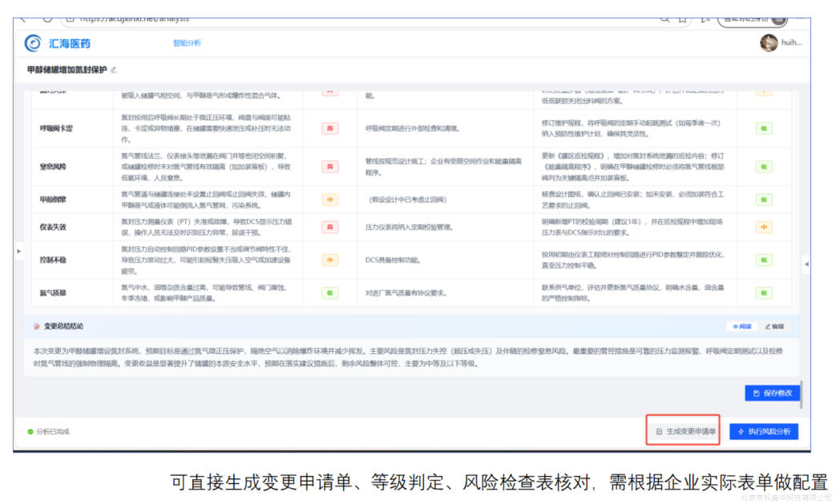The width and height of the screenshot is (836, 504).
Task: Click the text 呼吸阀定期进行外部检查和清理
Action: (x=413, y=128)
